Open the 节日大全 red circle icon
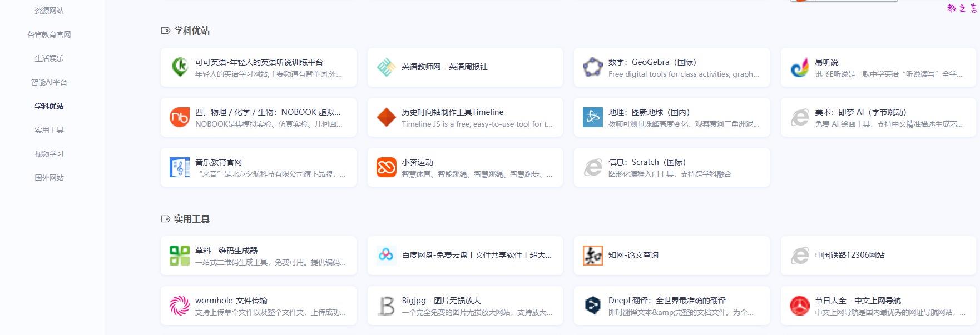The image size is (980, 335). pos(800,306)
